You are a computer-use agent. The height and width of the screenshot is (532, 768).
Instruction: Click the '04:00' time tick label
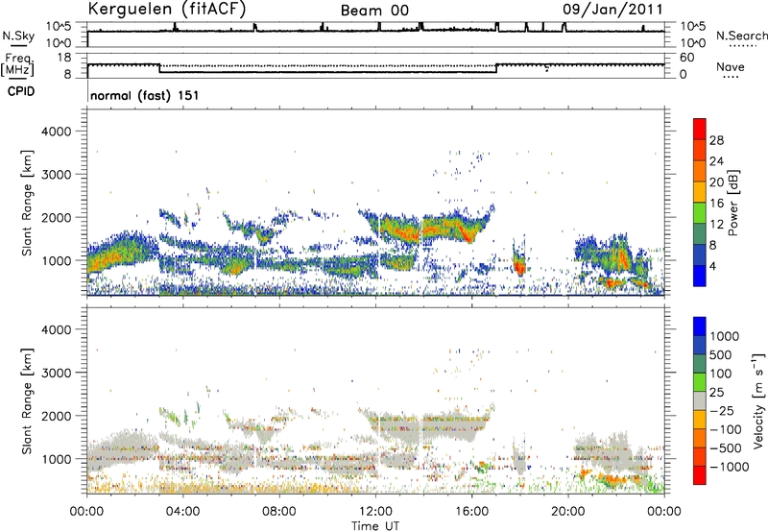click(182, 512)
